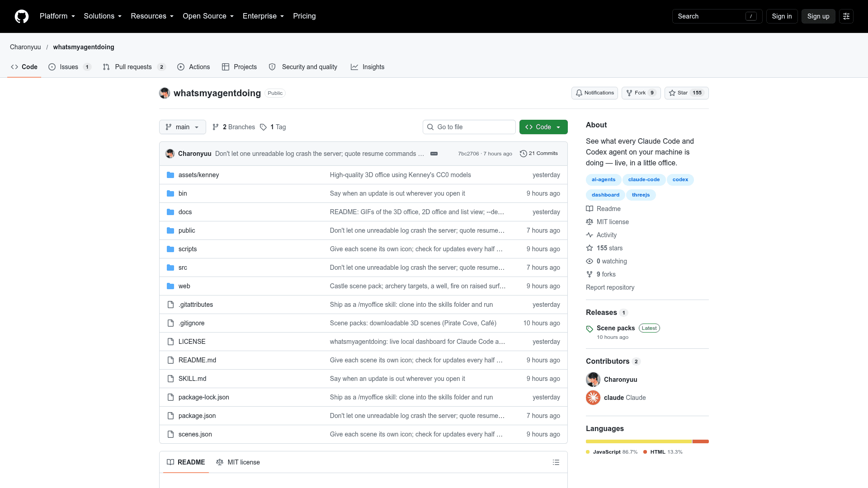Switch to the MIT license tab near README
The height and width of the screenshot is (488, 868).
(238, 462)
